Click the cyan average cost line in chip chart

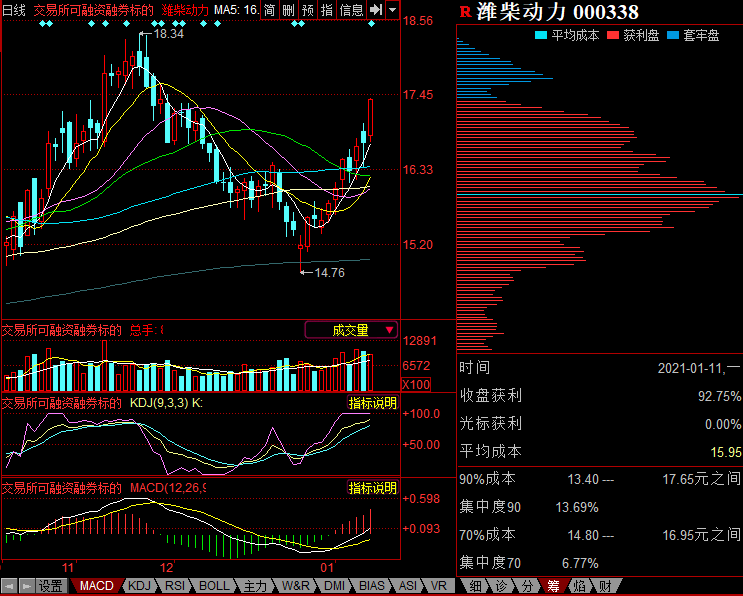point(599,195)
